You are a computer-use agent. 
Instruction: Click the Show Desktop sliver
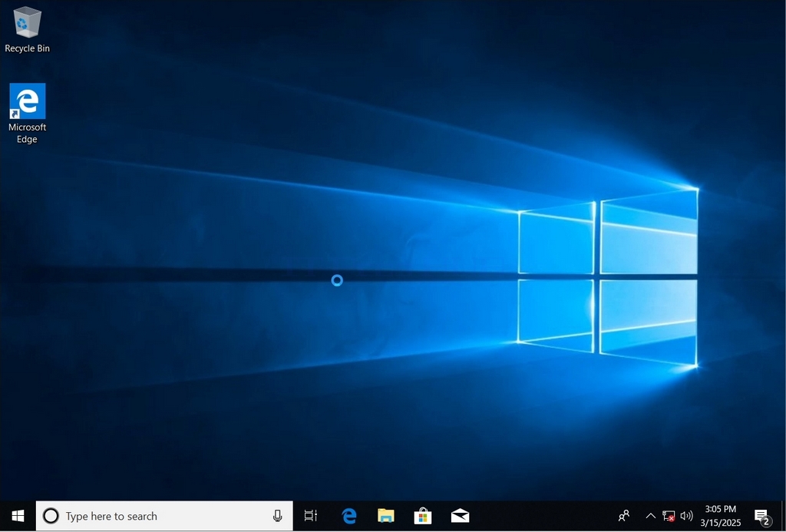(784, 516)
